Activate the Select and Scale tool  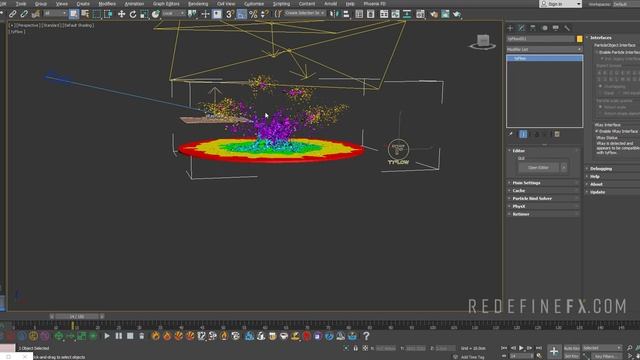click(144, 14)
